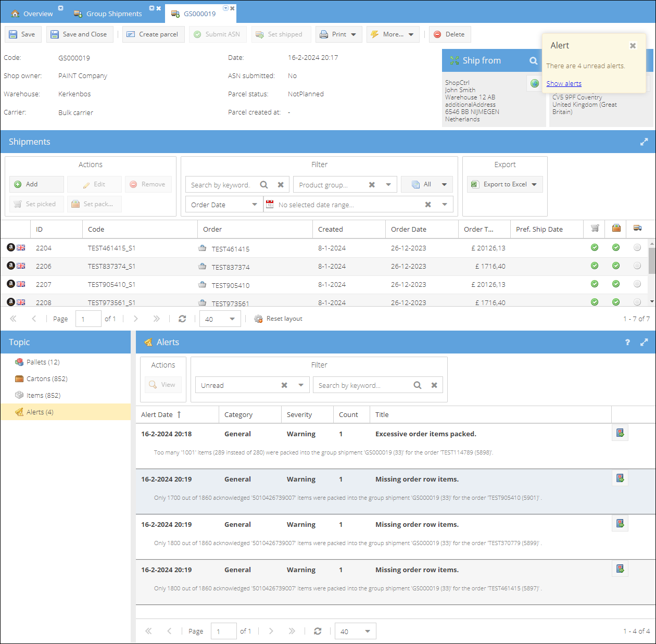Toggle packed checkmark for shipment 2206
The image size is (656, 644).
(x=616, y=266)
